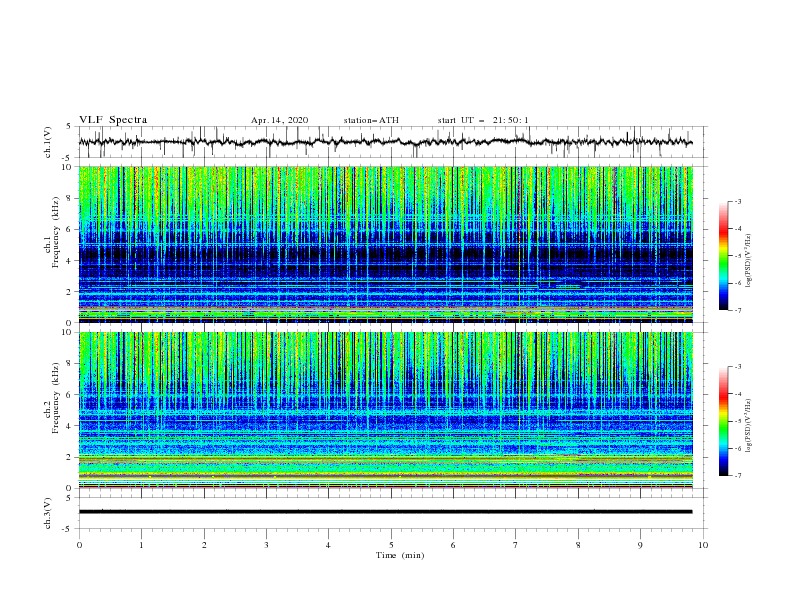Click the "log(PSD)(V²/Hz)" label beside ch.1
Image resolution: width=792 pixels, height=612 pixels.
point(749,261)
